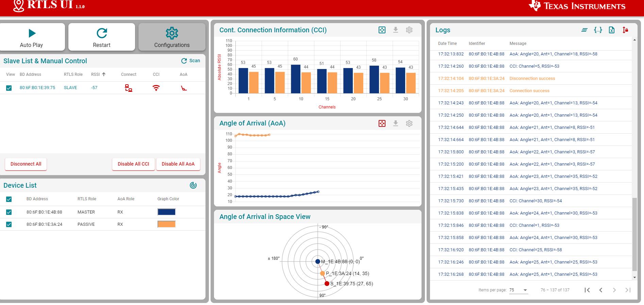This screenshot has height=305, width=644.
Task: Click the red logs sort-lock icon
Action: tap(625, 30)
